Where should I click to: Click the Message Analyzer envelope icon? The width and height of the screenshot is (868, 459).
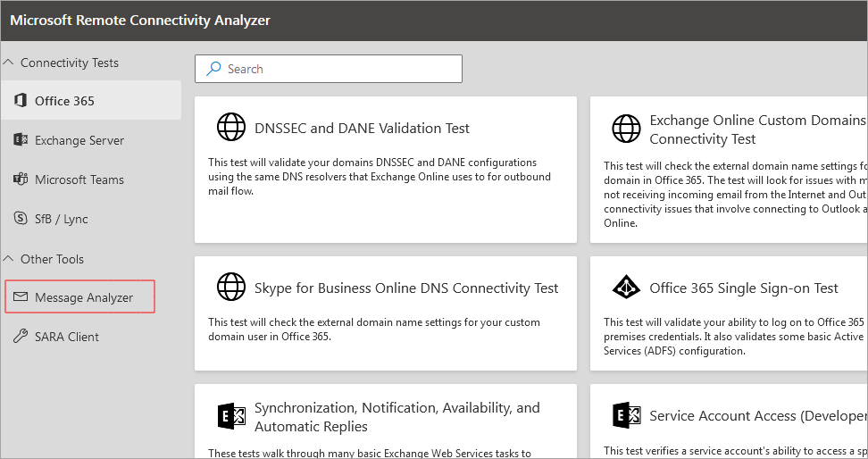[20, 297]
